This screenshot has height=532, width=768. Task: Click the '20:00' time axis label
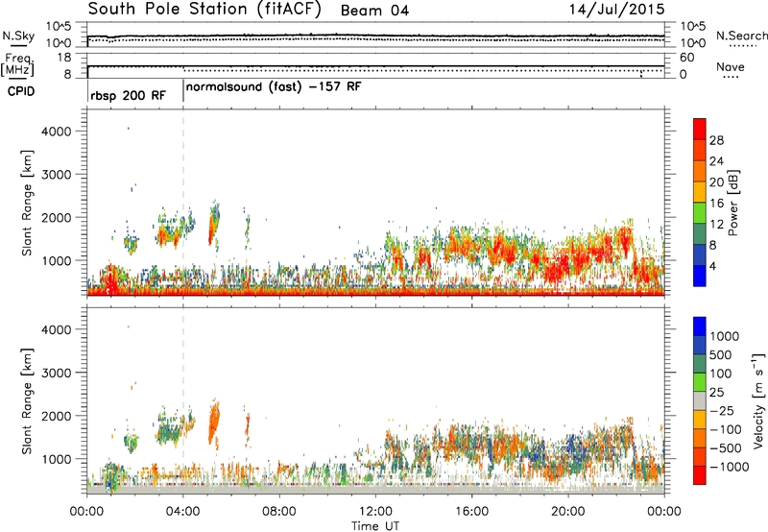[x=568, y=512]
